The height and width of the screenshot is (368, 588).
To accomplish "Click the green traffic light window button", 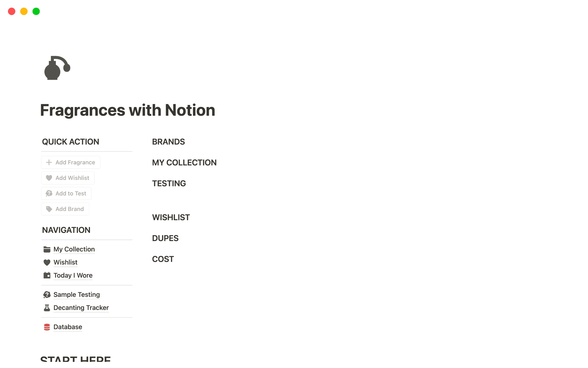I will pos(36,11).
